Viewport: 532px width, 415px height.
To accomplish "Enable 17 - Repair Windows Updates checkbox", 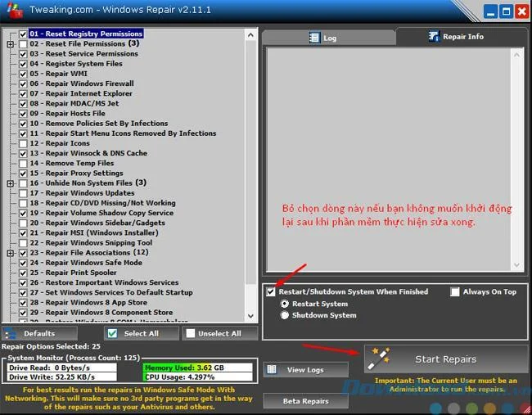I will coord(23,193).
